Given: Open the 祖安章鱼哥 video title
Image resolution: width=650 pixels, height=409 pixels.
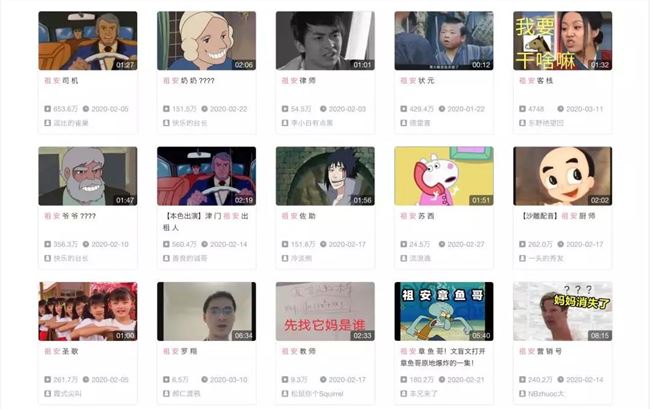Looking at the screenshot, I should [443, 357].
